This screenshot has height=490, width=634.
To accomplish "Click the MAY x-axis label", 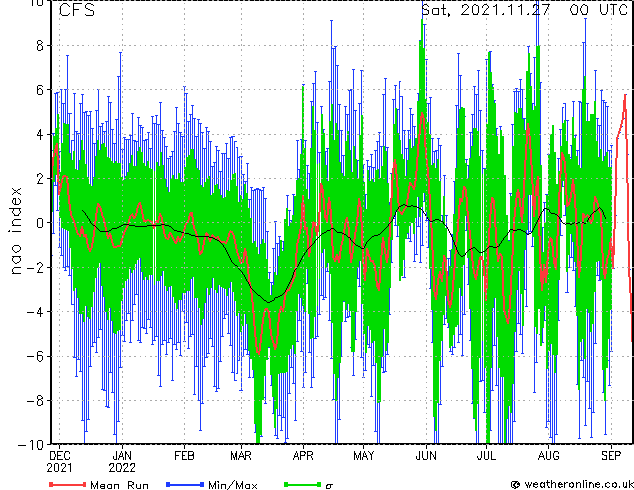I will pos(363,456).
